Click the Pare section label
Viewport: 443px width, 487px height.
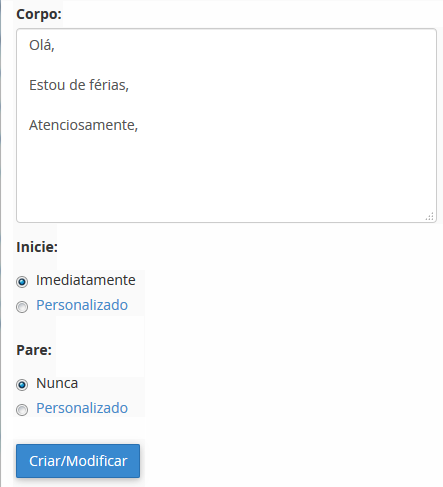coord(34,350)
